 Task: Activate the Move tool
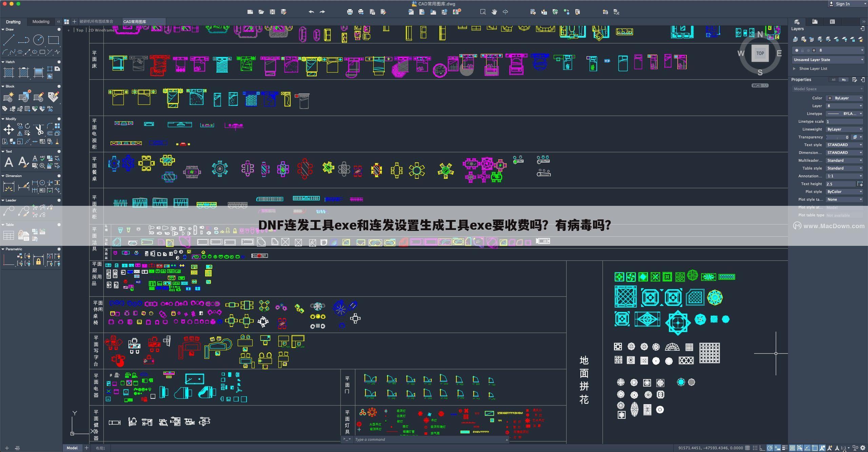(x=8, y=129)
